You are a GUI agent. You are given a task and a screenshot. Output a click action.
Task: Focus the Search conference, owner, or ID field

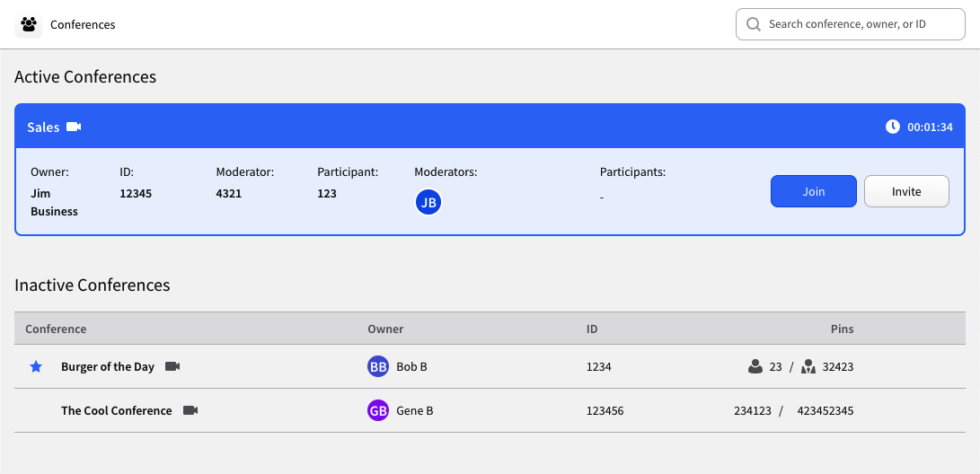tap(850, 24)
